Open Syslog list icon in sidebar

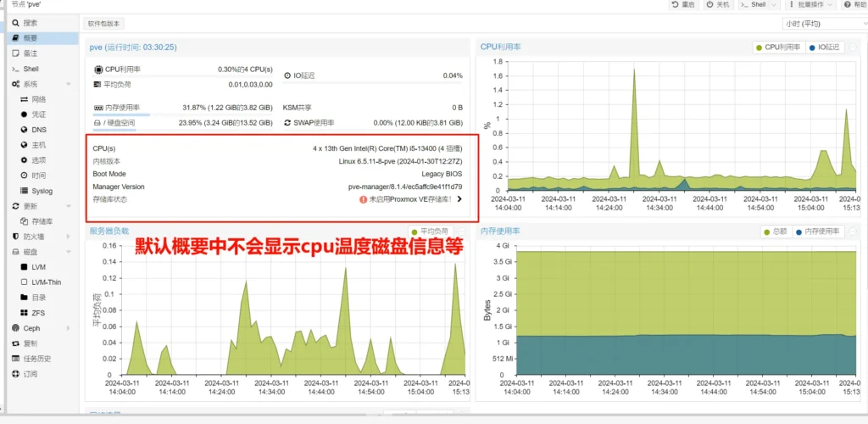pyautogui.click(x=24, y=191)
